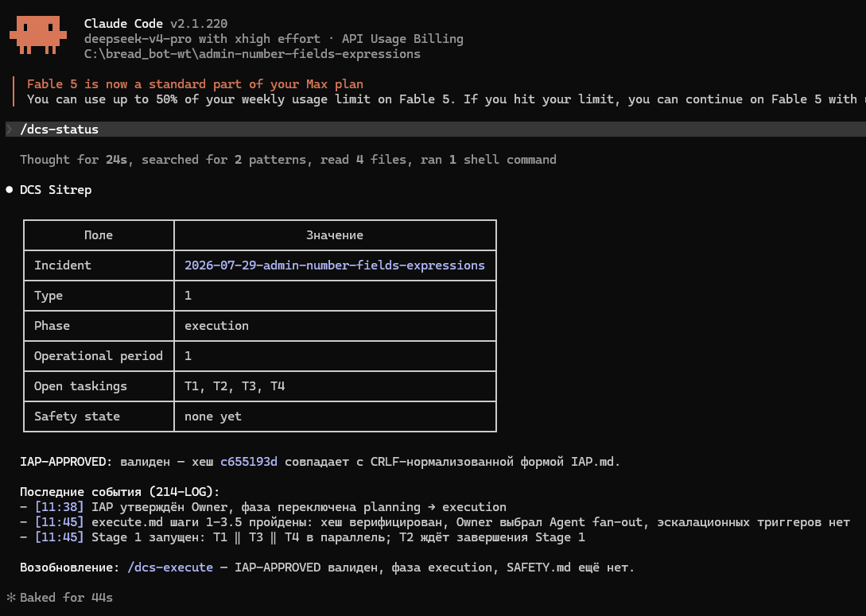Click the 'Safety state' table cell
866x616 pixels.
(x=99, y=416)
